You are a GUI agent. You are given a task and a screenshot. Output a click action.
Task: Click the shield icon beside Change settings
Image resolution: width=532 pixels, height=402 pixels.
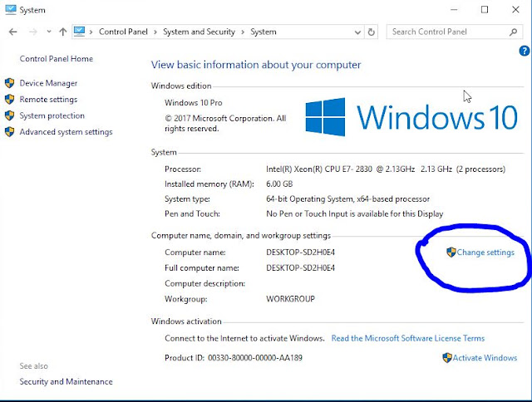(x=451, y=252)
